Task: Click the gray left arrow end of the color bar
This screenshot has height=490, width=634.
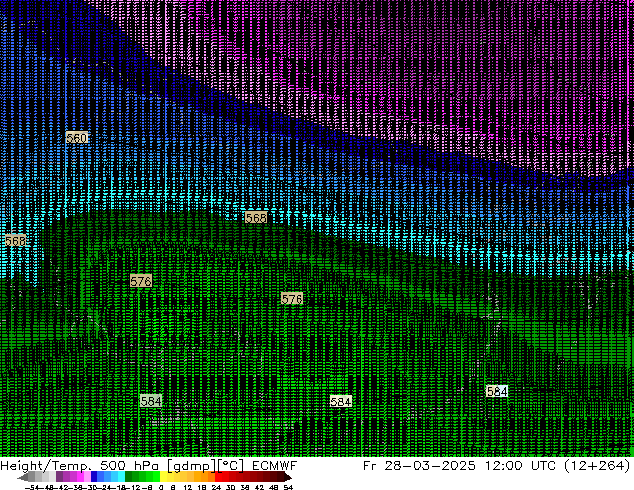Action: (23, 477)
